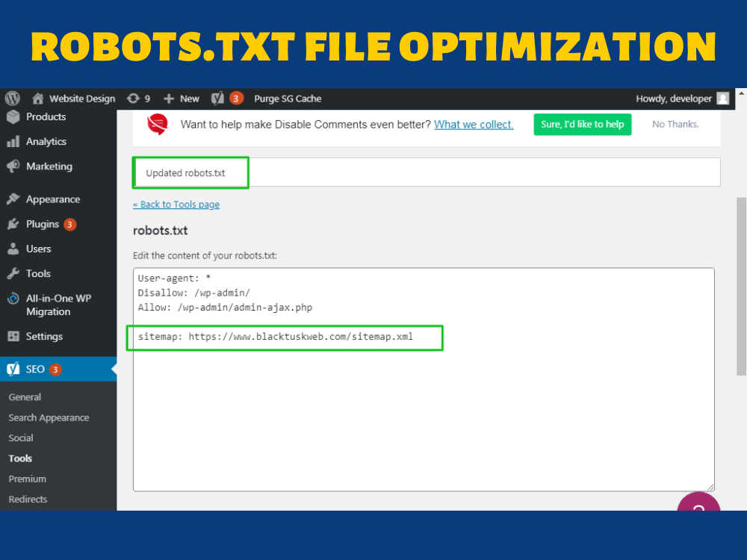Click the developer avatar in admin bar
Viewport: 747px width, 560px height.
tap(723, 99)
